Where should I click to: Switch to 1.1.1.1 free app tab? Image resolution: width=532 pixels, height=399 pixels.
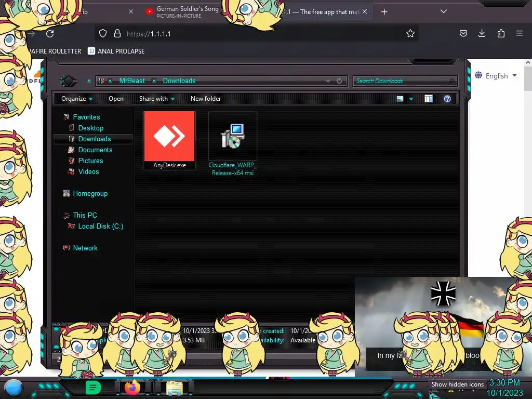click(x=321, y=12)
